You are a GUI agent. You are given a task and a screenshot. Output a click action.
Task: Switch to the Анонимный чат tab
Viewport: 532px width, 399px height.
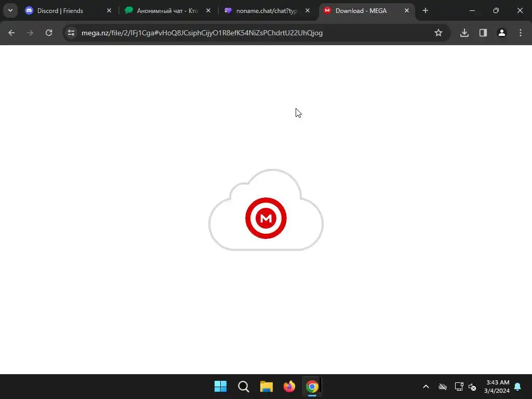pos(168,10)
